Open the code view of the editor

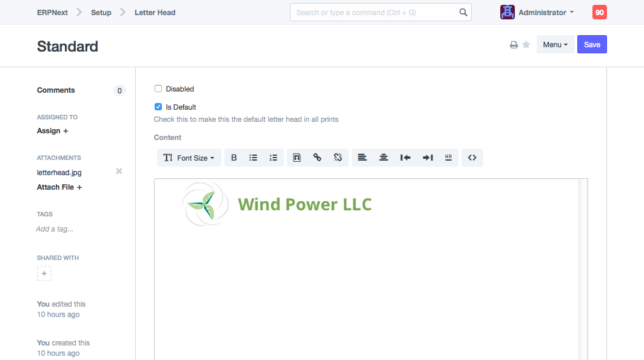coord(472,158)
